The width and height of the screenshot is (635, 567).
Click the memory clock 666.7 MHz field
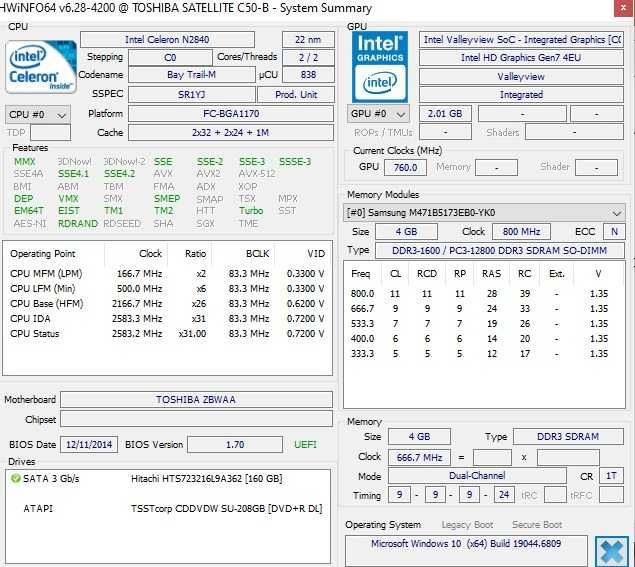point(419,458)
